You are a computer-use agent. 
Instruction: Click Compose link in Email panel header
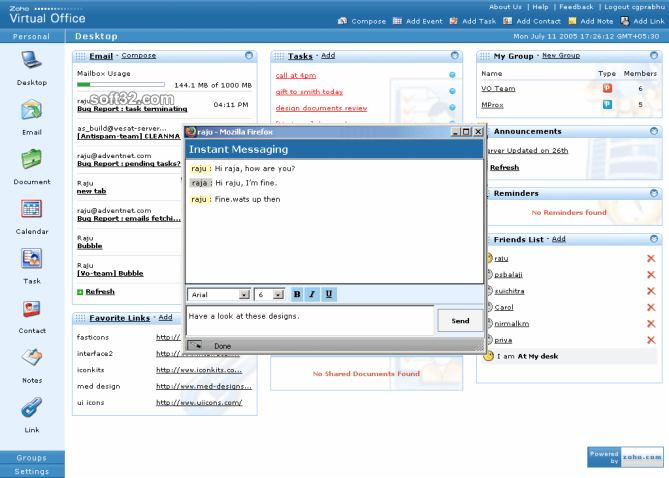click(x=139, y=55)
